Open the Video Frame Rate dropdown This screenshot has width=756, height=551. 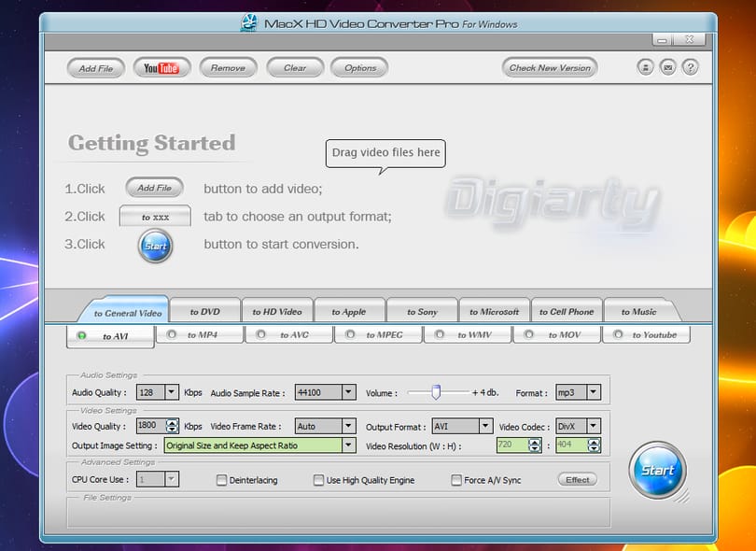[348, 426]
